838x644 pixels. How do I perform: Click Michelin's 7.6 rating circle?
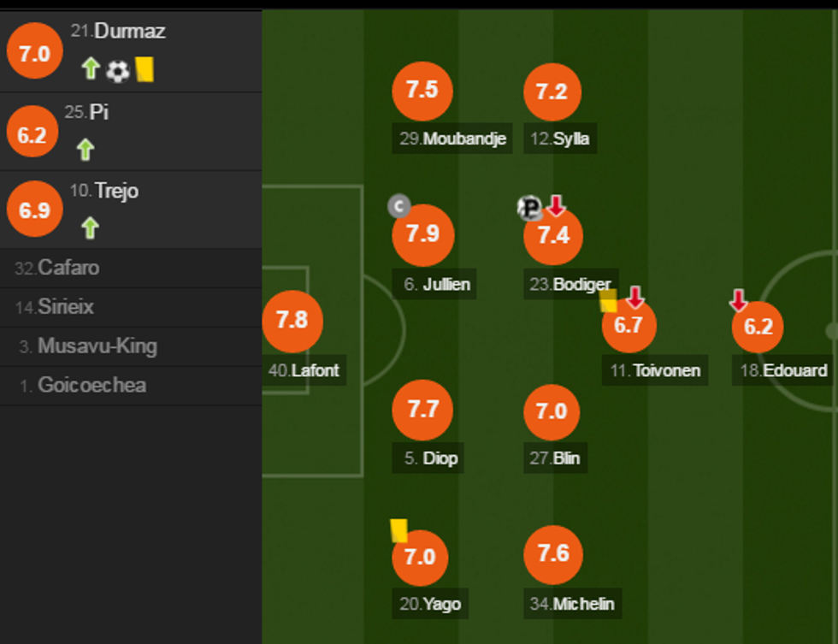click(x=552, y=554)
